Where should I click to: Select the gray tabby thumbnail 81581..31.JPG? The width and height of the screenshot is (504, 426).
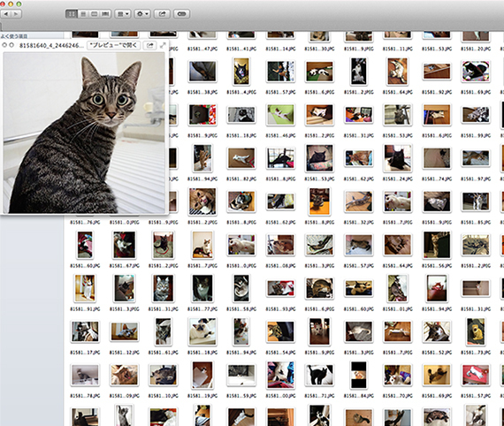(164, 288)
